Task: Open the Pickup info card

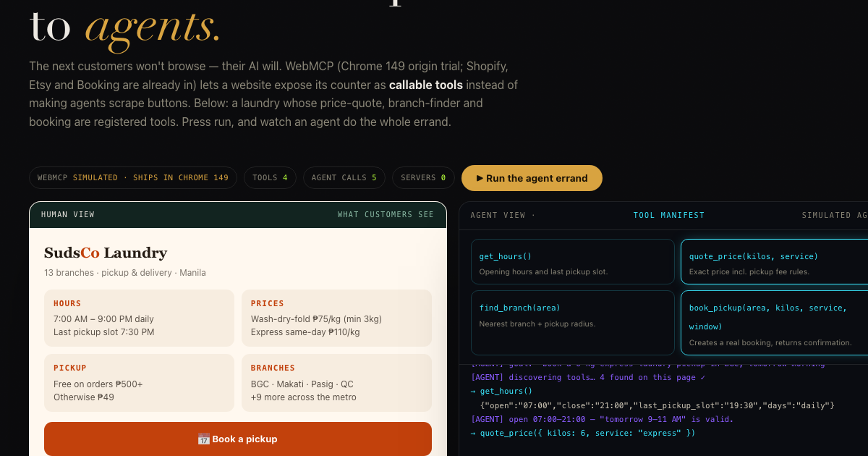Action: 139,382
